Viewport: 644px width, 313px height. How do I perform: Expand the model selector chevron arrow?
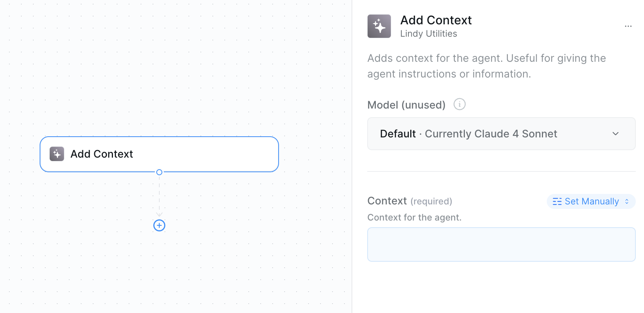[615, 134]
